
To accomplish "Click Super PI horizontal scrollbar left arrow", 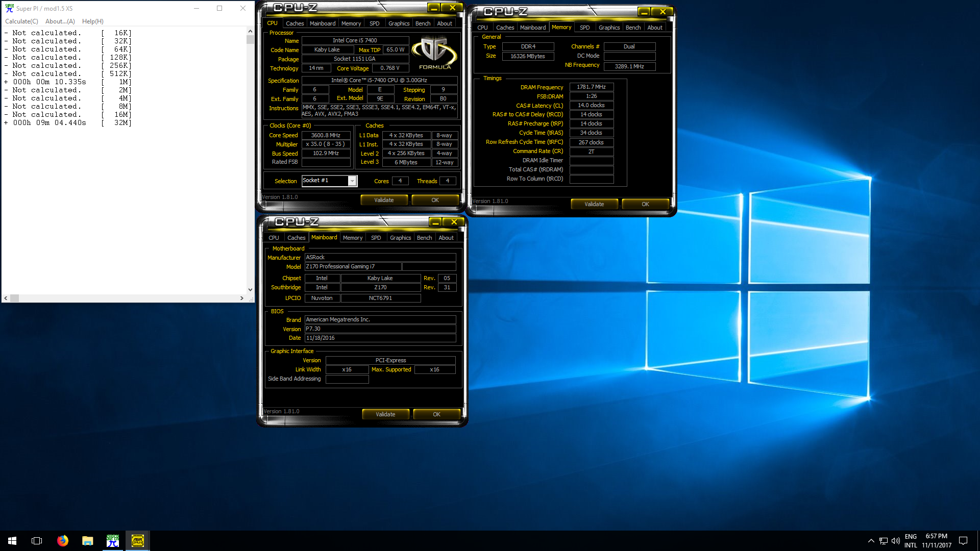I will (6, 298).
